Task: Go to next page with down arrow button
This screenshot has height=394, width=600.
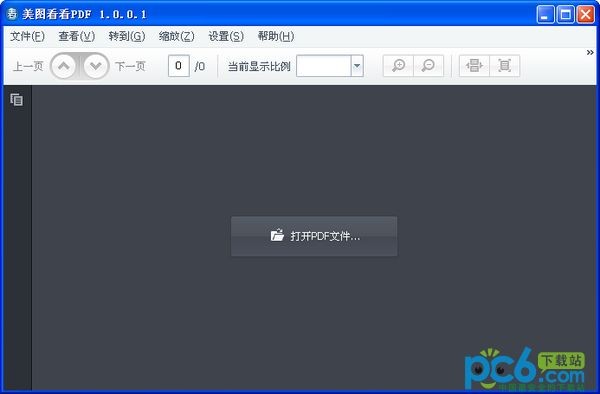Action: tap(96, 66)
